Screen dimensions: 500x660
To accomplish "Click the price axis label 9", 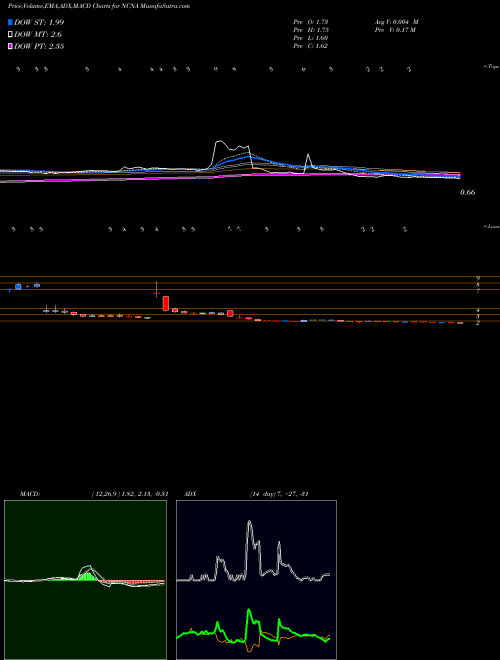I will 478,279.
